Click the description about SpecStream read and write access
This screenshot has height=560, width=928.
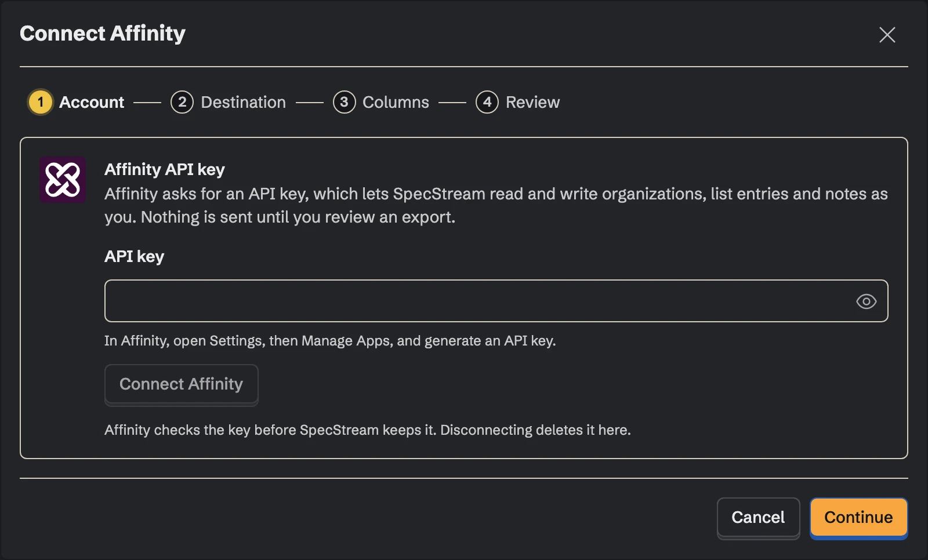point(496,205)
